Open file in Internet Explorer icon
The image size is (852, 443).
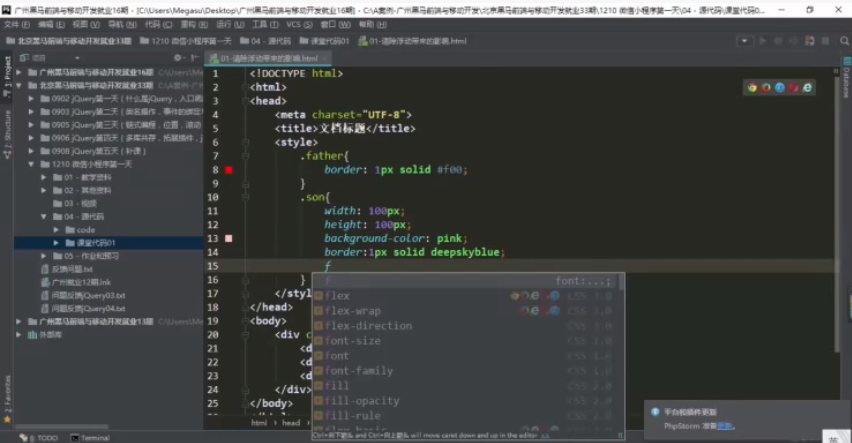807,88
